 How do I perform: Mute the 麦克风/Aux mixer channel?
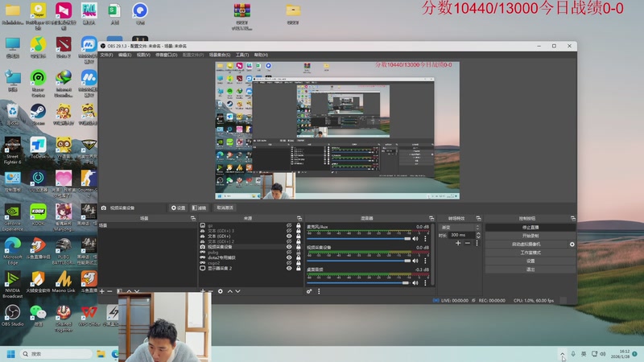[x=415, y=238]
